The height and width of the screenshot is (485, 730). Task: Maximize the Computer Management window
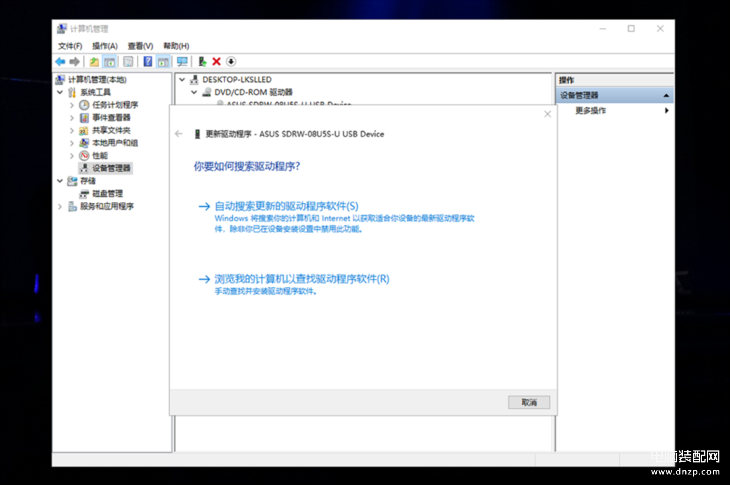tap(631, 29)
